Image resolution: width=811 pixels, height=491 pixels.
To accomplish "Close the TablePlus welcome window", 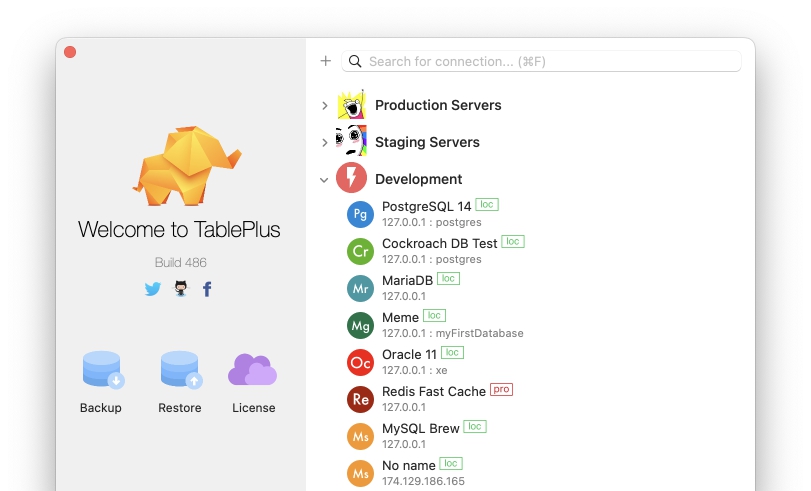I will coord(70,52).
